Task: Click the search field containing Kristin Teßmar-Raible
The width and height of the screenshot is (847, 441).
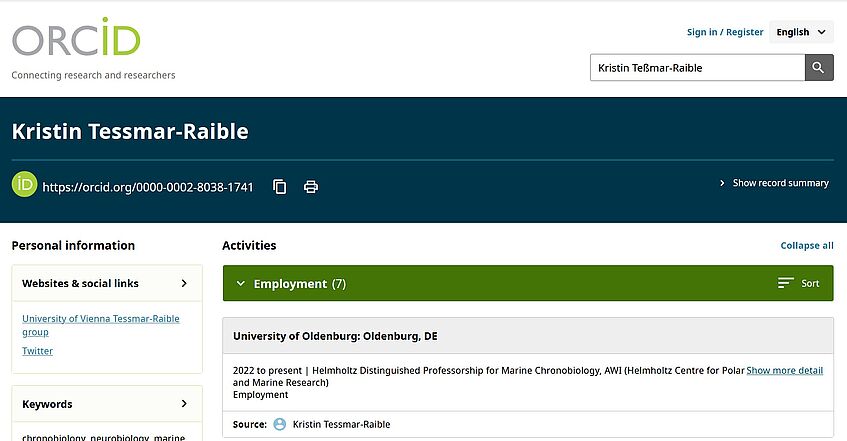Action: (x=697, y=68)
